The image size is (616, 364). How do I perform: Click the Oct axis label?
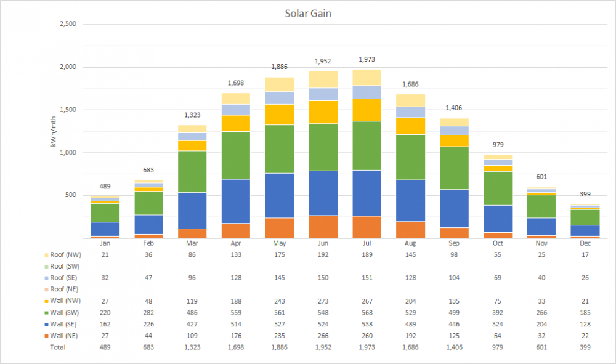(498, 243)
